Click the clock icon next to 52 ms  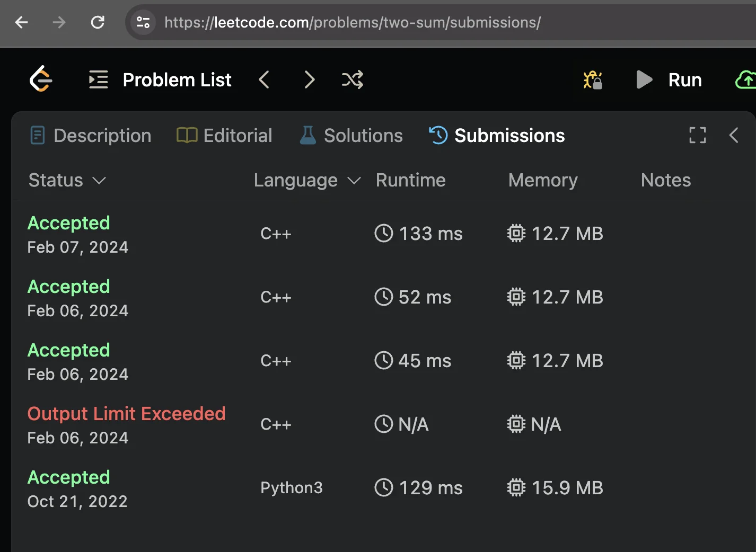(384, 297)
